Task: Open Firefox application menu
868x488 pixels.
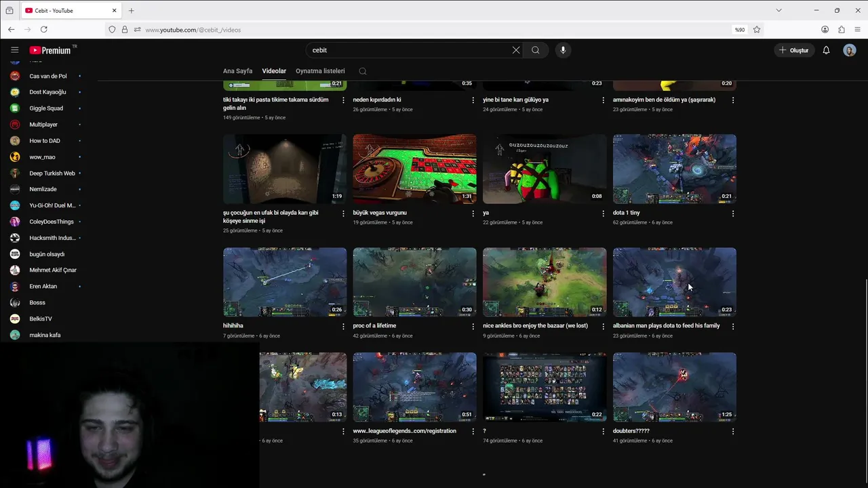Action: (x=858, y=30)
